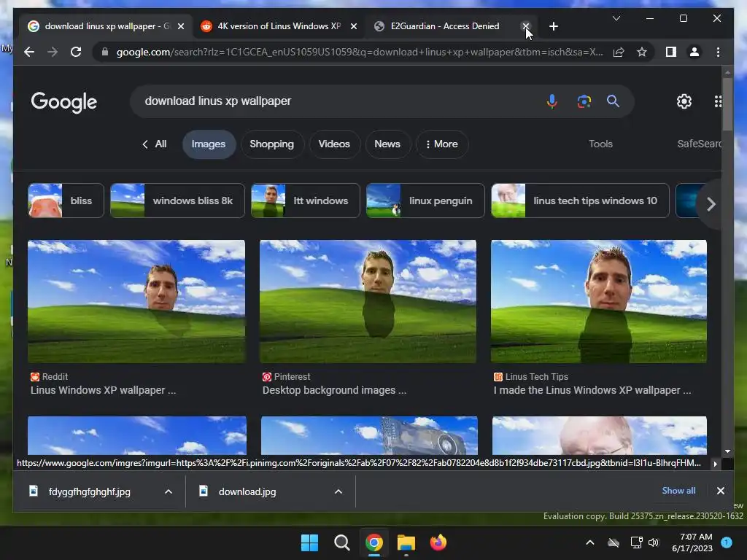Click the address bar URL
747x560 pixels.
click(x=360, y=52)
